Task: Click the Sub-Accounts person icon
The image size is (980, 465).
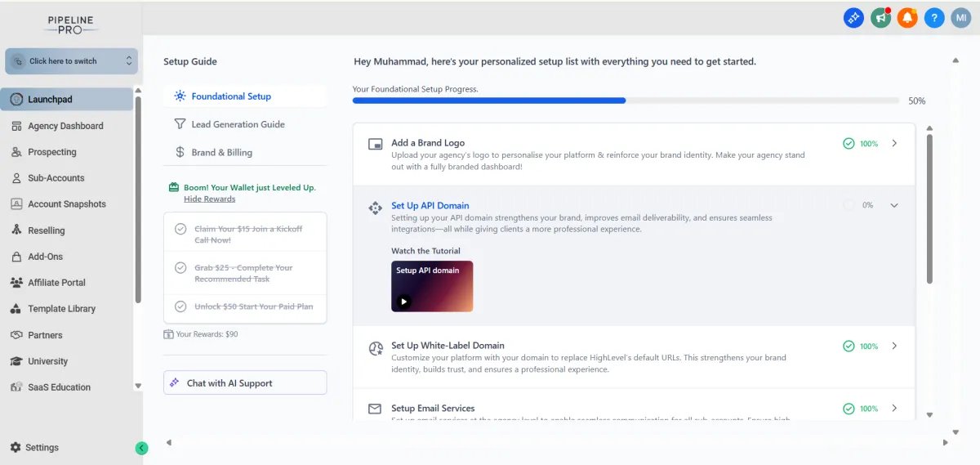Action: [x=16, y=178]
